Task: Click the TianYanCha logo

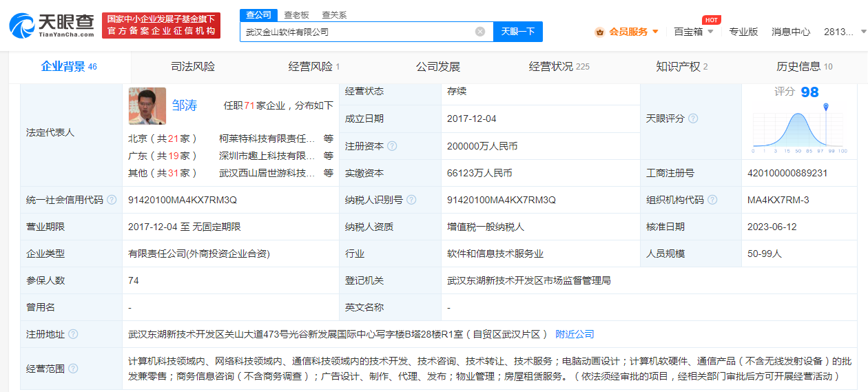Action: point(52,25)
